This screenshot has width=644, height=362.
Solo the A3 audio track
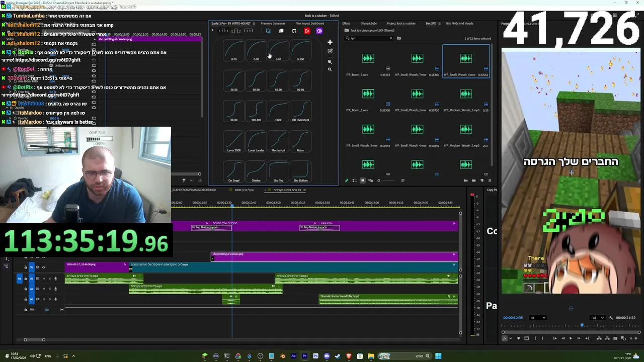coord(50,299)
